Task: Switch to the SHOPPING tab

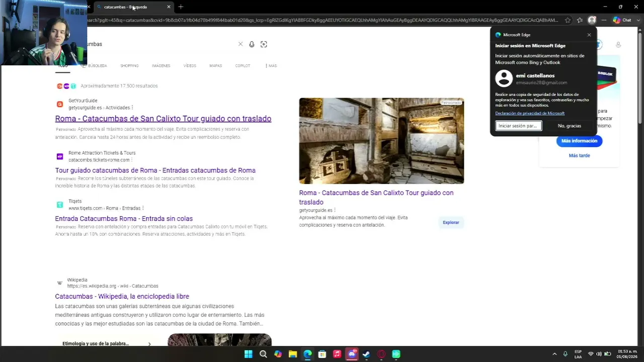Action: [x=129, y=66]
